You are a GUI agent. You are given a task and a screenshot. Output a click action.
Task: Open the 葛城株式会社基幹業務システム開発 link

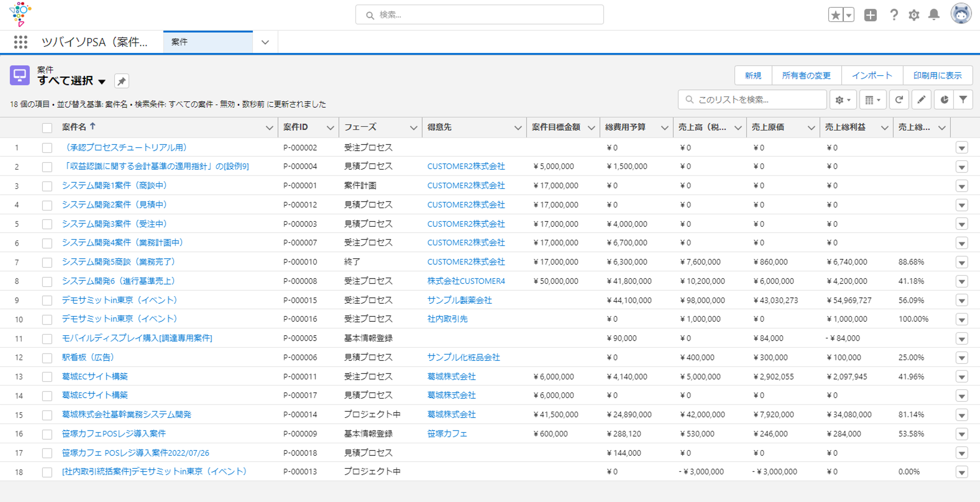(126, 414)
